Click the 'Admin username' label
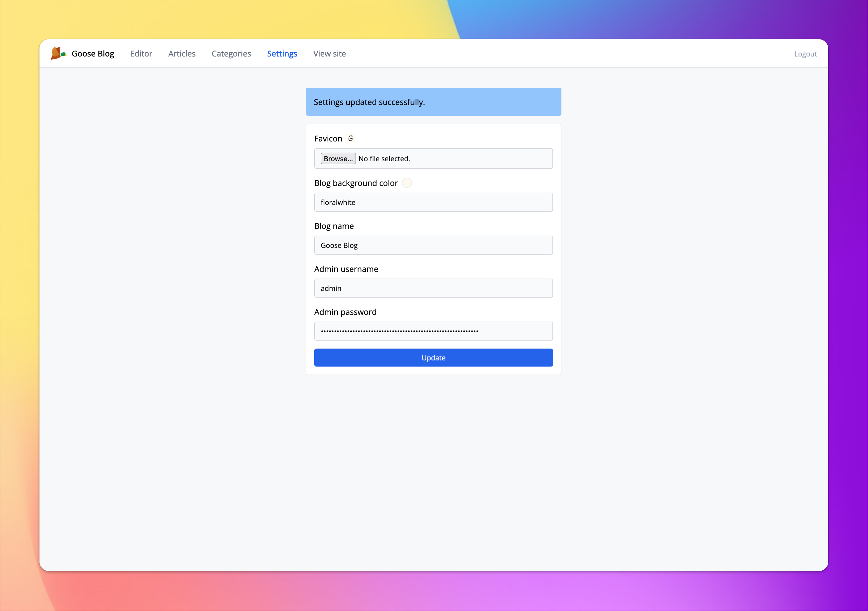This screenshot has height=611, width=868. click(346, 269)
